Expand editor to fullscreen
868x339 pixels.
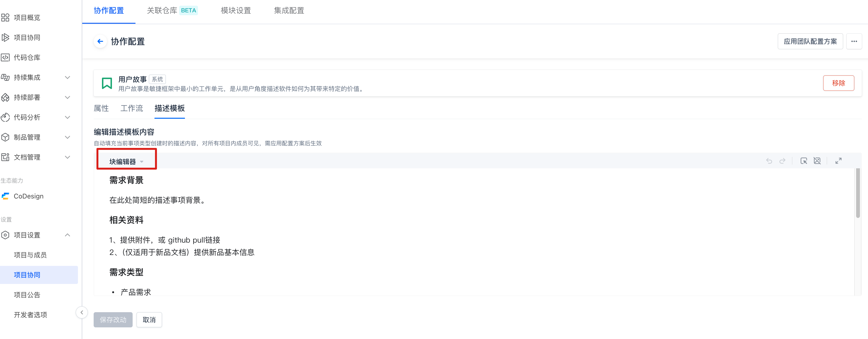point(838,161)
